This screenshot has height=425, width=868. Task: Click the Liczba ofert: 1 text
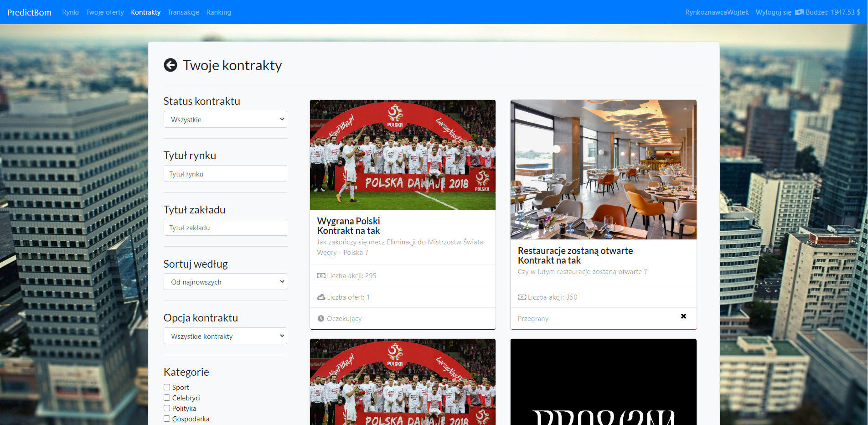point(348,297)
